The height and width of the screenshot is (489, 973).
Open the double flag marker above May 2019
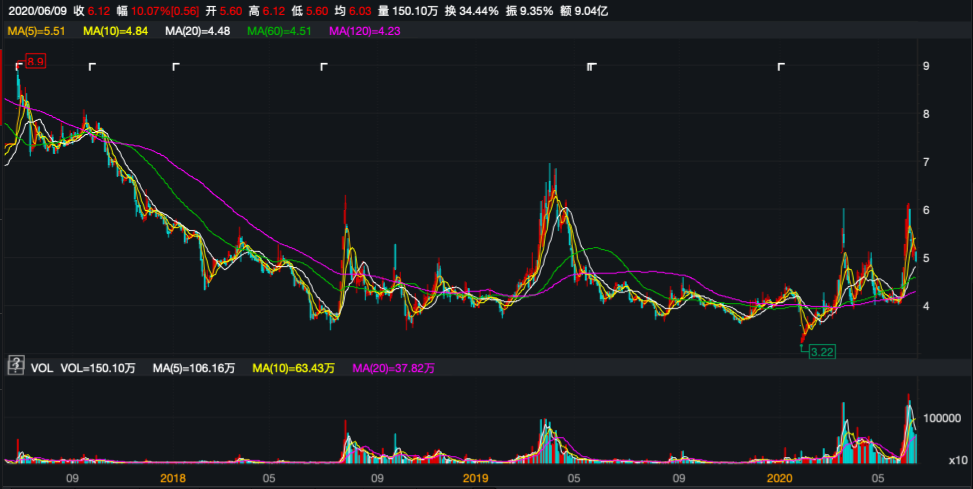pos(592,66)
